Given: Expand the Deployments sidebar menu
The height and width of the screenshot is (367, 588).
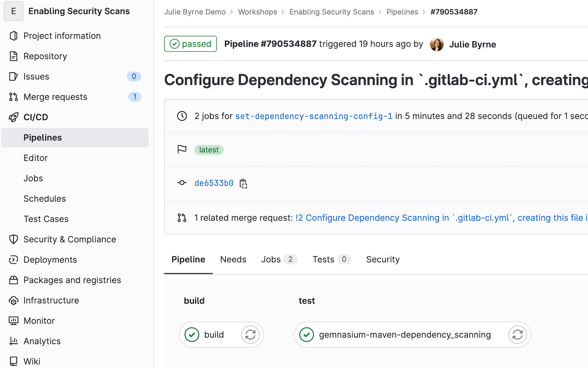Looking at the screenshot, I should coord(50,260).
